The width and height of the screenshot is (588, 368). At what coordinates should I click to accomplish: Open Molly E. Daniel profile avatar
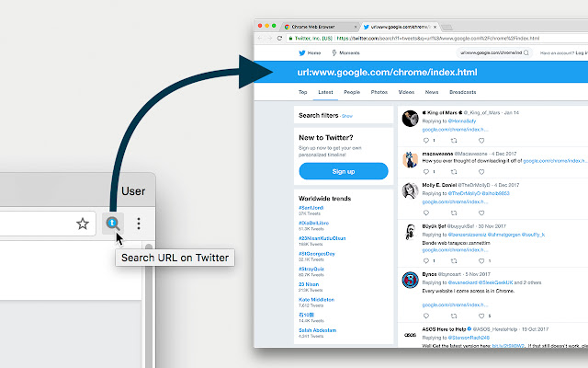click(411, 190)
